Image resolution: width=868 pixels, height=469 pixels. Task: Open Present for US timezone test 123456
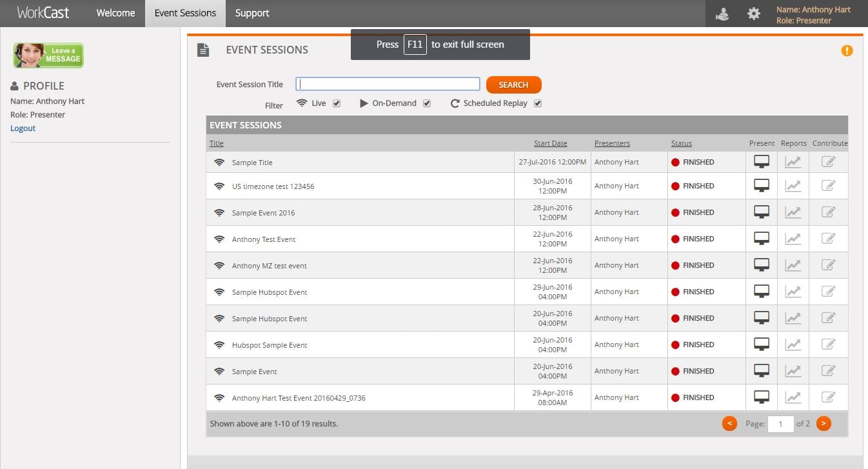coord(762,186)
